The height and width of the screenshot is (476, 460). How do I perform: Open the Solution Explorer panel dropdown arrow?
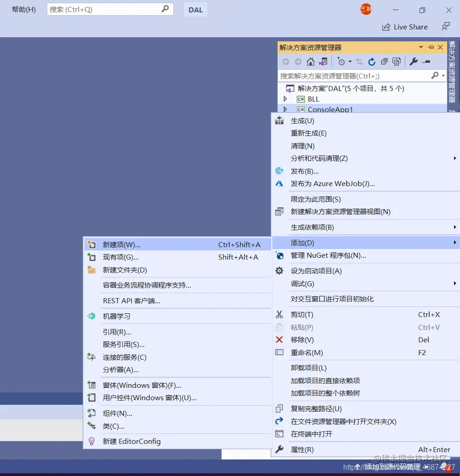pos(420,47)
